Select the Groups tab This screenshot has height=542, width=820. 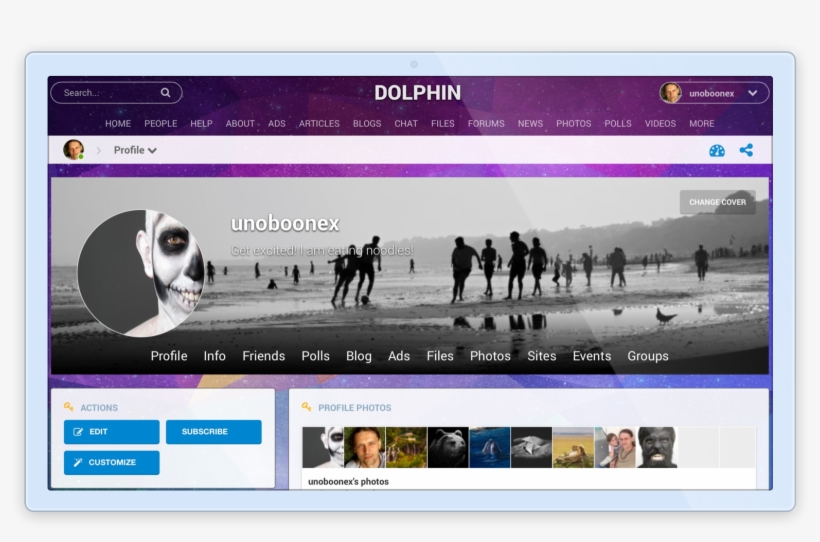(647, 356)
